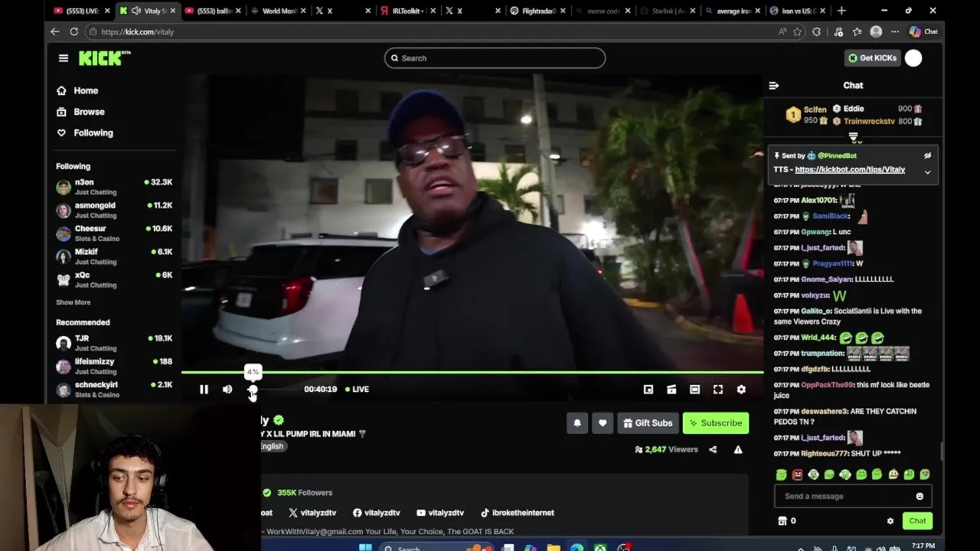
Task: Click OppPackThe99 username in chat
Action: [827, 385]
